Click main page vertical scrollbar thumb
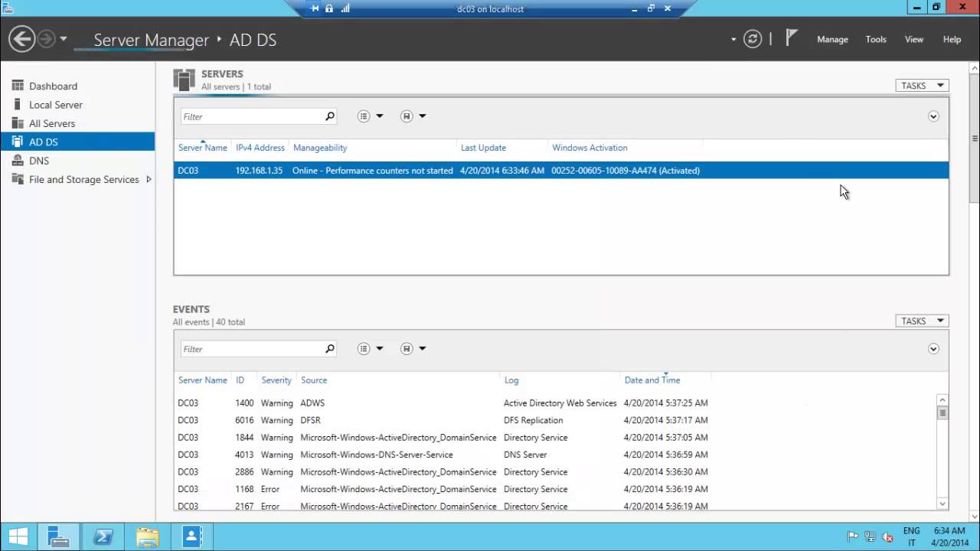Screen dimensions: 980x551 click(x=975, y=139)
